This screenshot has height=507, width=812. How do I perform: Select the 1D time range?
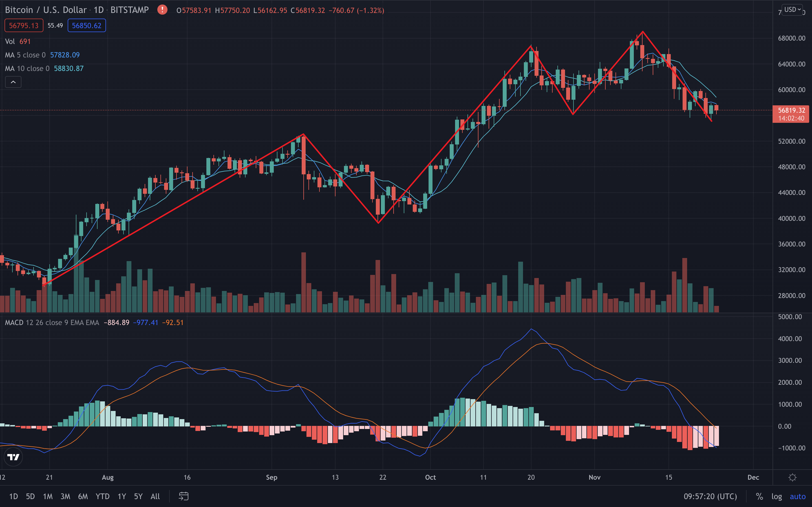coord(14,496)
